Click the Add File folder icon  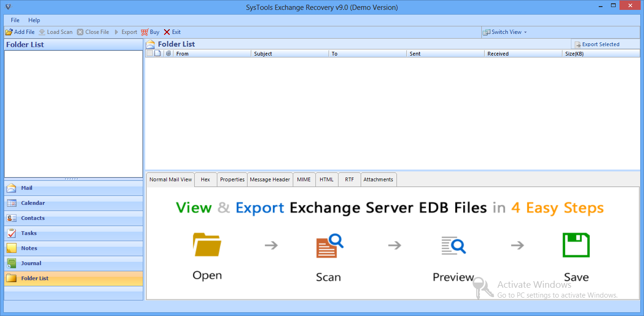pyautogui.click(x=9, y=32)
